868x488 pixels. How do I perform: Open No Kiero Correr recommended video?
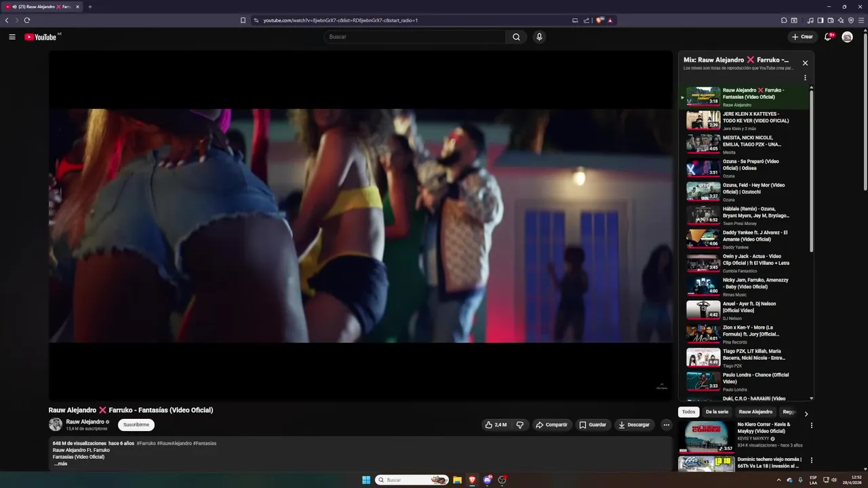(x=706, y=437)
